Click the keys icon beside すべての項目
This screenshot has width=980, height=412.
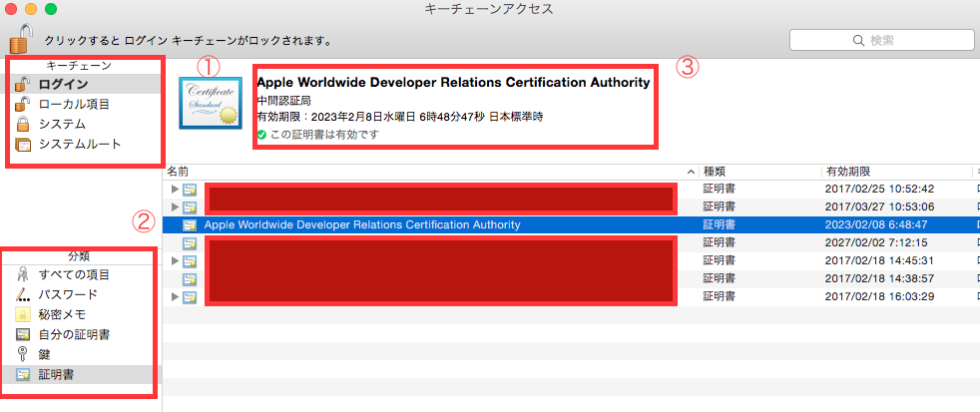23,274
